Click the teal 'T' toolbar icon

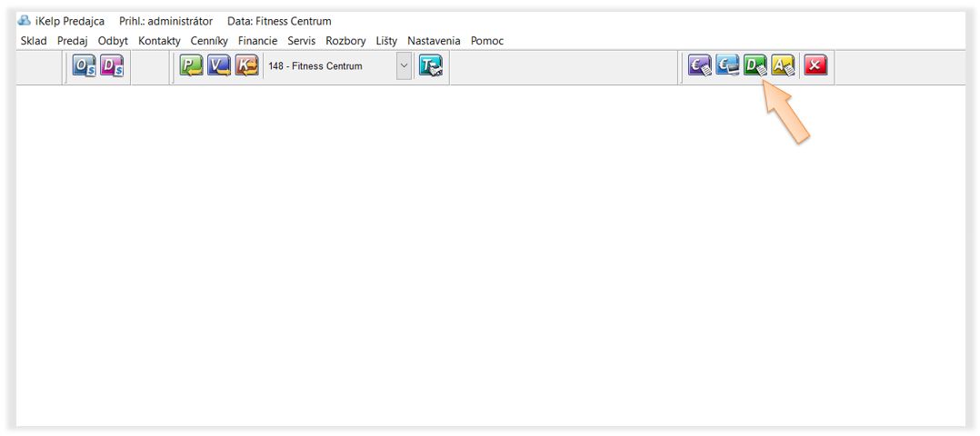click(x=430, y=66)
